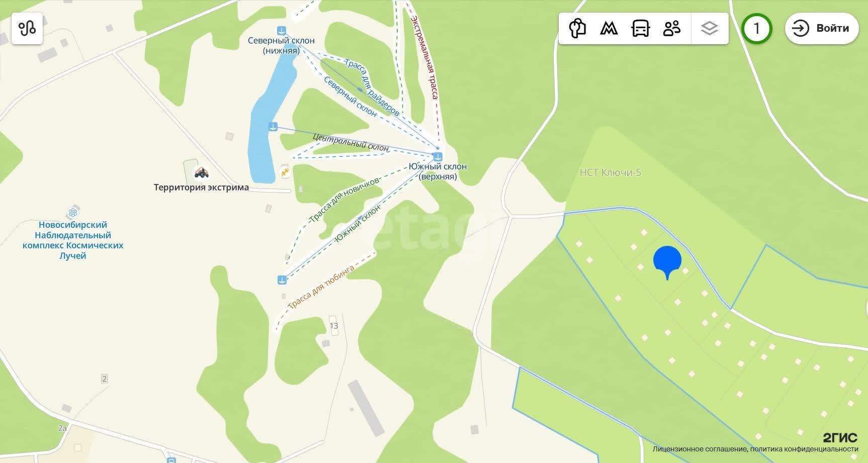Open the cosmic rays observatory icon
Image resolution: width=868 pixels, height=463 pixels.
tap(73, 212)
